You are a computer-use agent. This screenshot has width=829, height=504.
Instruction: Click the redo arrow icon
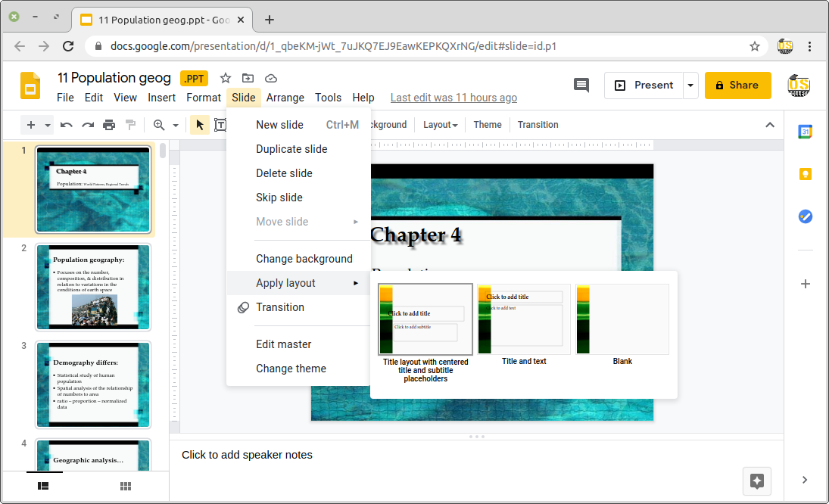[88, 125]
